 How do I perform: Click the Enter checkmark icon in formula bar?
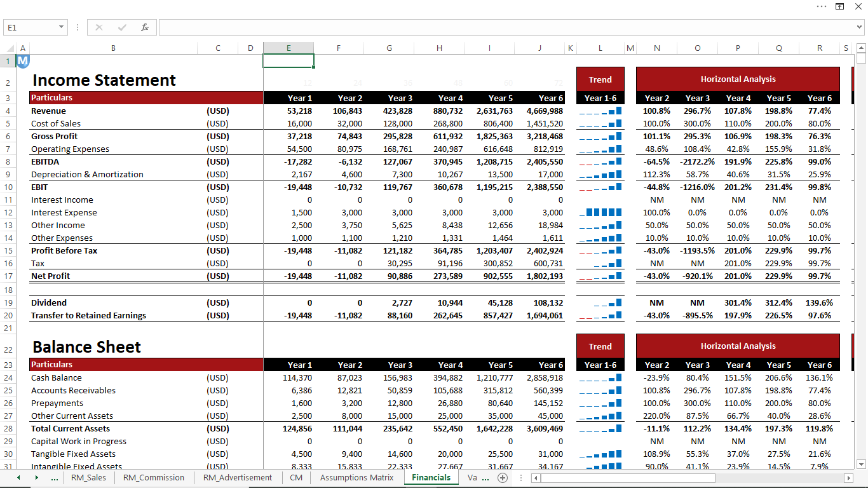tap(122, 27)
